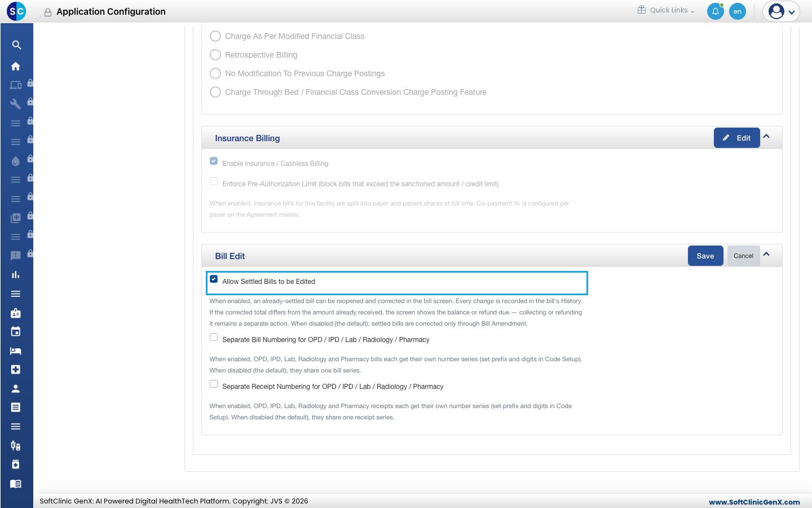
Task: Enable Separate Bill Numbering checkbox
Action: coord(214,337)
